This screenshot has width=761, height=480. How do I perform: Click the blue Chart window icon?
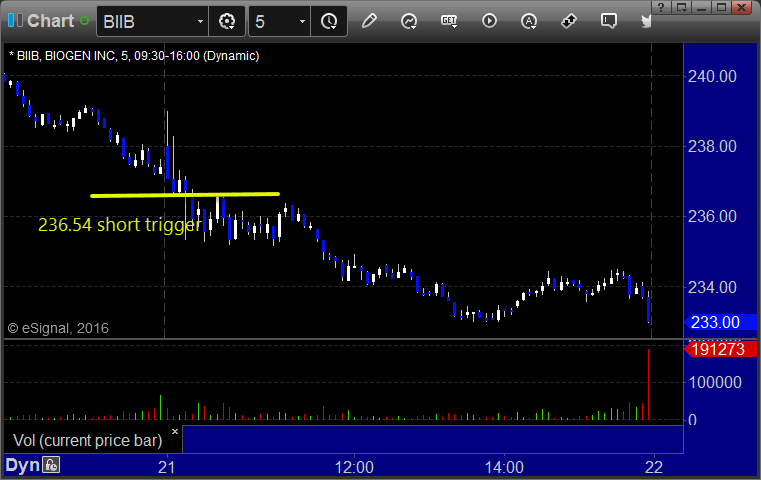(15, 20)
